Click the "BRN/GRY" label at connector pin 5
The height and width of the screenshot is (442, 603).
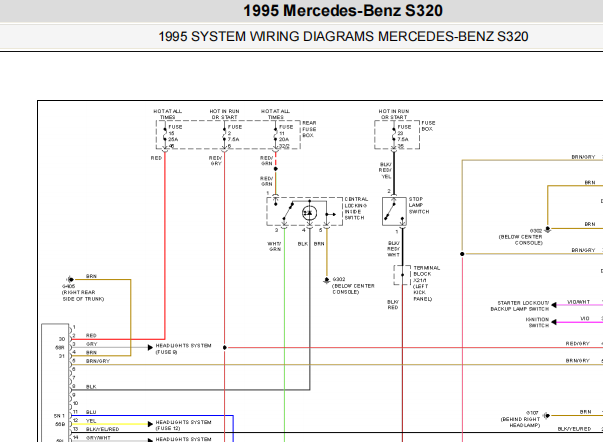tap(98, 361)
